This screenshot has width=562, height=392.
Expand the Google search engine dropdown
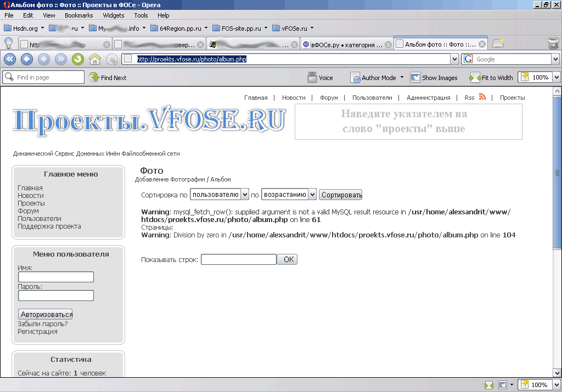pos(555,59)
